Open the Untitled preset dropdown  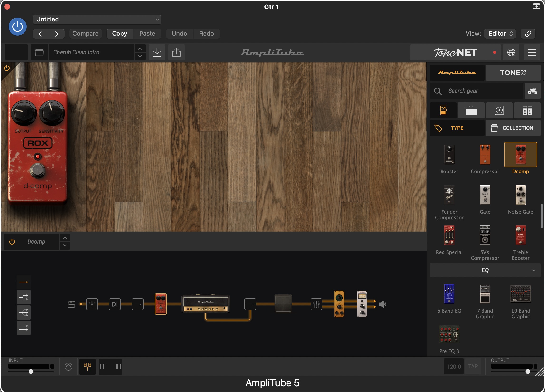(97, 19)
